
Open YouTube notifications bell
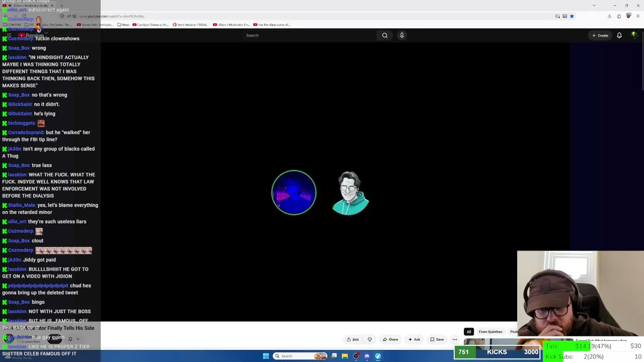click(x=619, y=35)
